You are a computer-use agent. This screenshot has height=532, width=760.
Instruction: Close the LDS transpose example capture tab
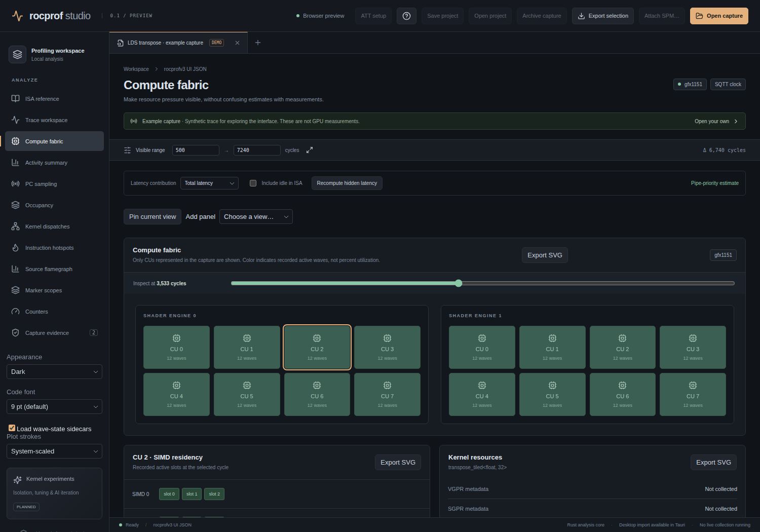coord(237,43)
